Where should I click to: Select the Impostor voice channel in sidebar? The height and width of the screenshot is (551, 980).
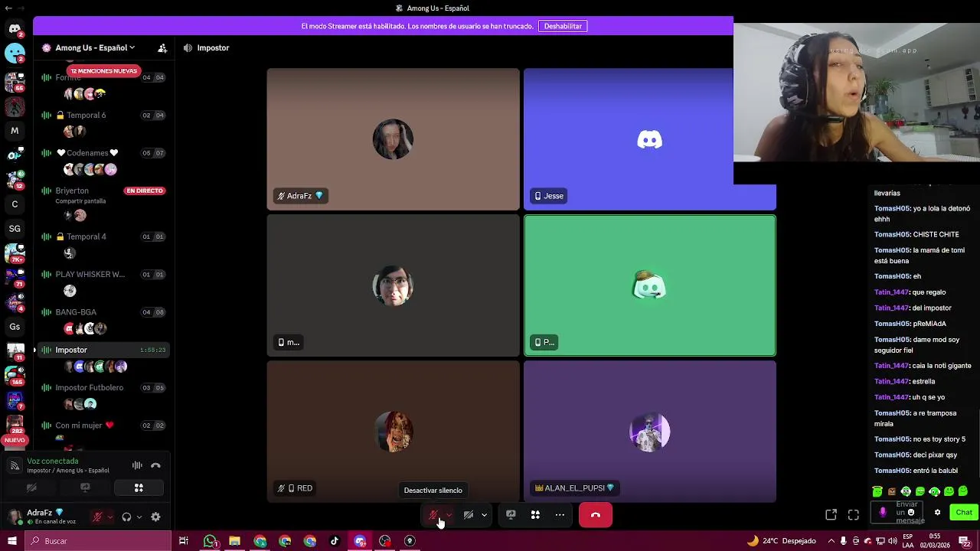[x=103, y=350]
